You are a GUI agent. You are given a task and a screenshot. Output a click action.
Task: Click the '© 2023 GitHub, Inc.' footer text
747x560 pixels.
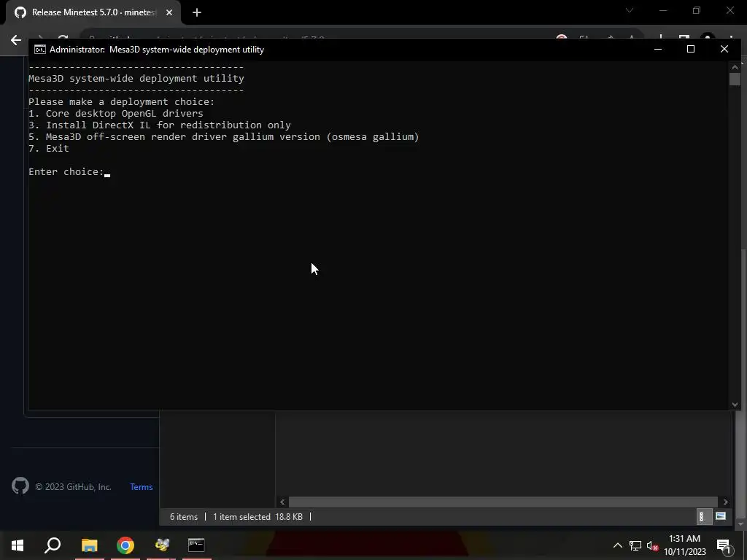click(74, 486)
